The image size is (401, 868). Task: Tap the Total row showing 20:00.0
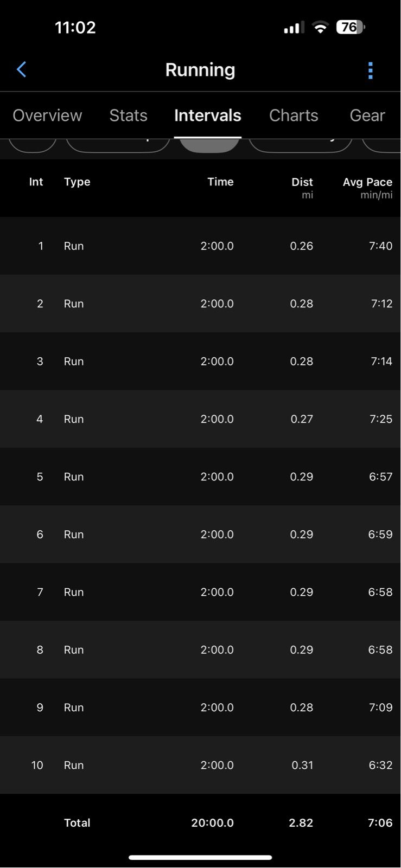coord(200,822)
